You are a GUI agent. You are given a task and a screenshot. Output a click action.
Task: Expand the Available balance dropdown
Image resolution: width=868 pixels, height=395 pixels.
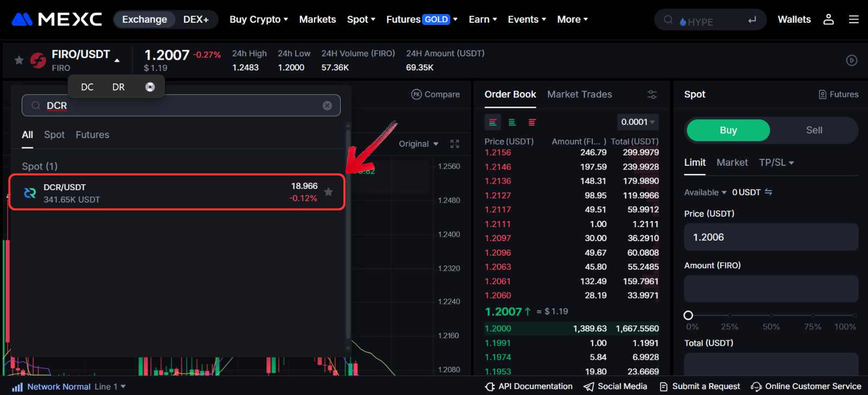coord(705,192)
